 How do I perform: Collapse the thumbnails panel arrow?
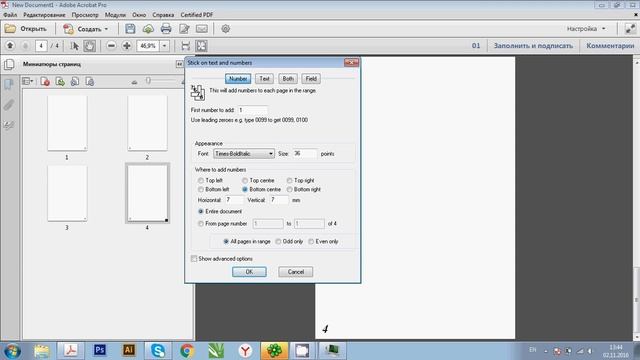click(x=179, y=64)
